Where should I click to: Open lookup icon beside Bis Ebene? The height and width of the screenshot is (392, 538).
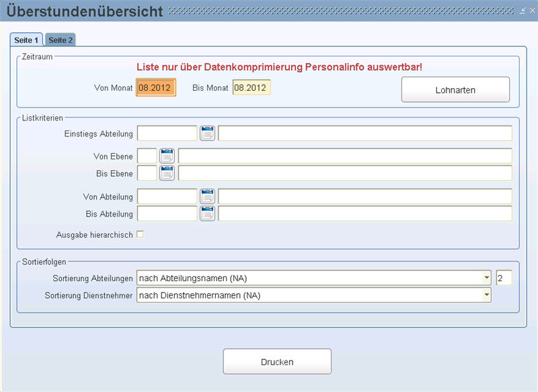point(167,173)
